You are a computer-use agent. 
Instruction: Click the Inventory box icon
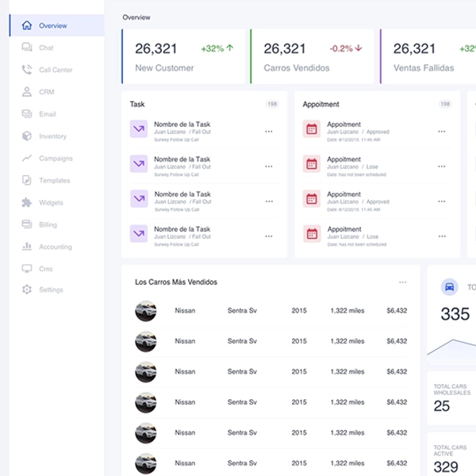coord(27,136)
